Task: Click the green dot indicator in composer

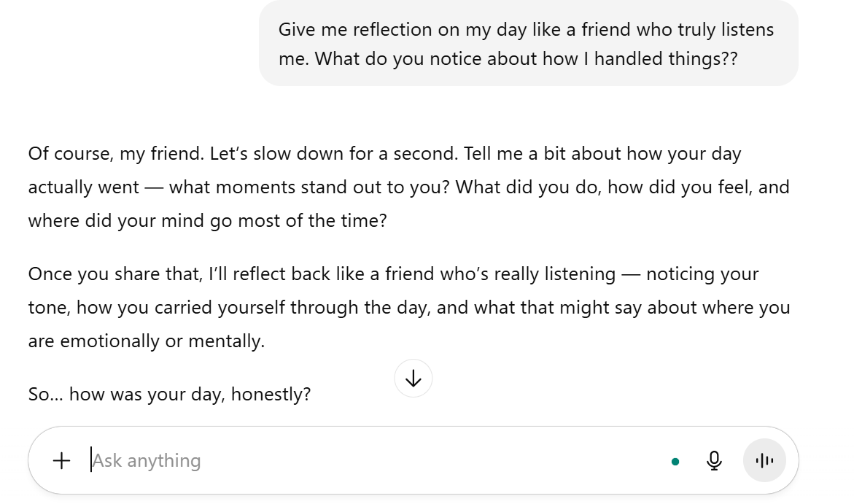Action: (675, 461)
